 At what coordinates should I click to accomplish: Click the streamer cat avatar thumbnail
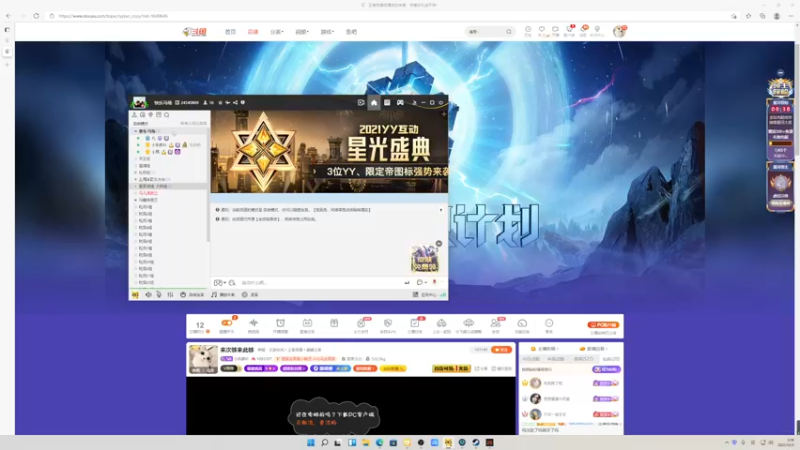tap(203, 359)
